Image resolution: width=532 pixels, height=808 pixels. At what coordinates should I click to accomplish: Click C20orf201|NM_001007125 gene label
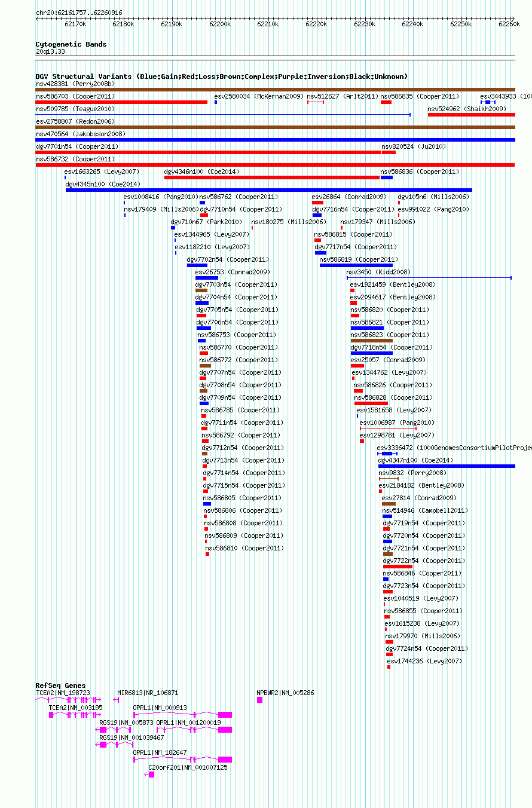pyautogui.click(x=188, y=767)
